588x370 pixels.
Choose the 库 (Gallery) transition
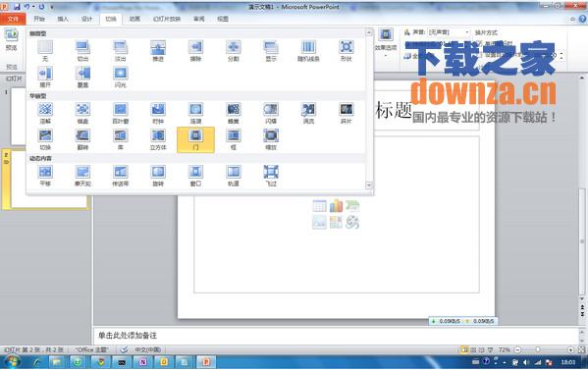pos(121,139)
